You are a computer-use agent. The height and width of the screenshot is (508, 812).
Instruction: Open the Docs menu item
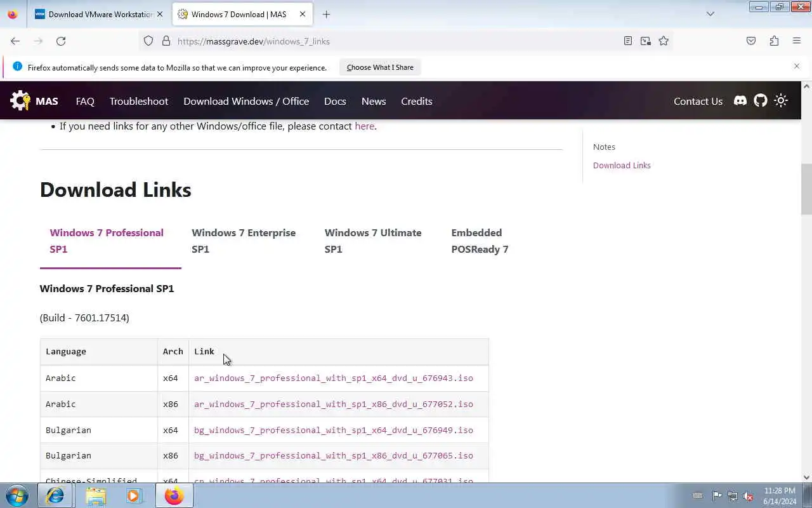pyautogui.click(x=335, y=101)
